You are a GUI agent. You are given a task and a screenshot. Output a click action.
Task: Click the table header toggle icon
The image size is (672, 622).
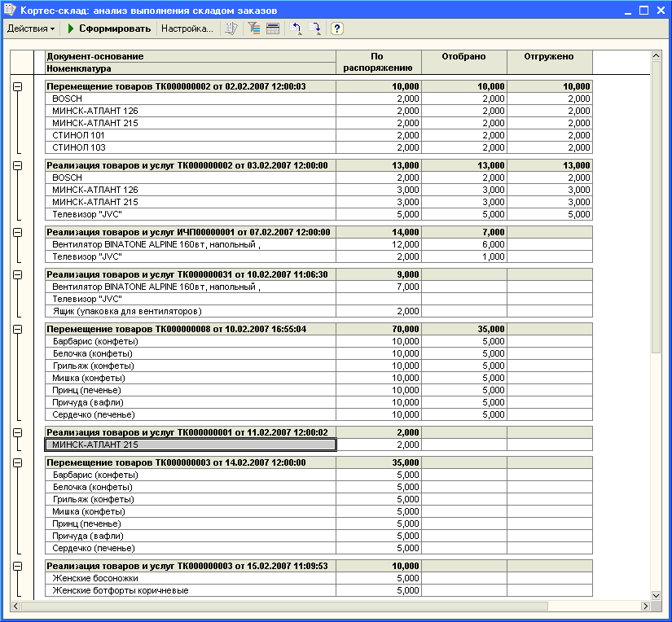[273, 28]
